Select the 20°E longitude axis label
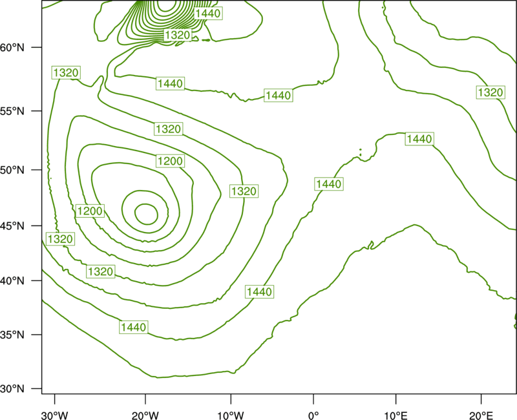 pos(481,415)
